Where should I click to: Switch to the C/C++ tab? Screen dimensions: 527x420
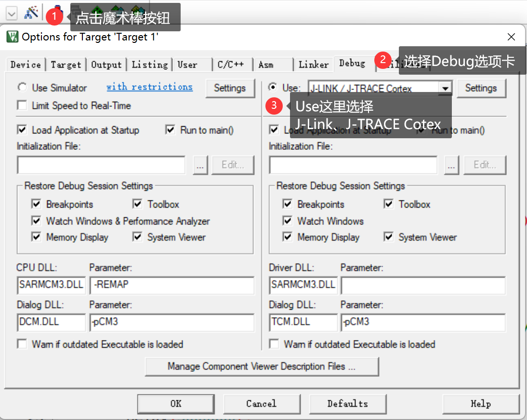click(230, 64)
